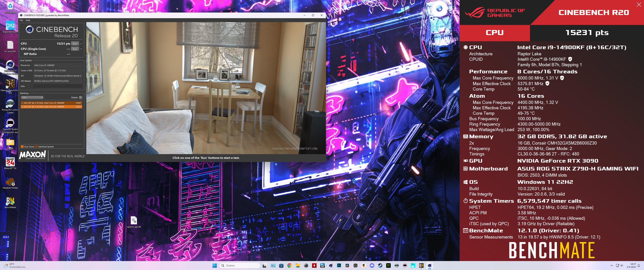The height and width of the screenshot is (270, 644).
Task: Open Microsoft Store from the taskbar
Action: coord(281,265)
